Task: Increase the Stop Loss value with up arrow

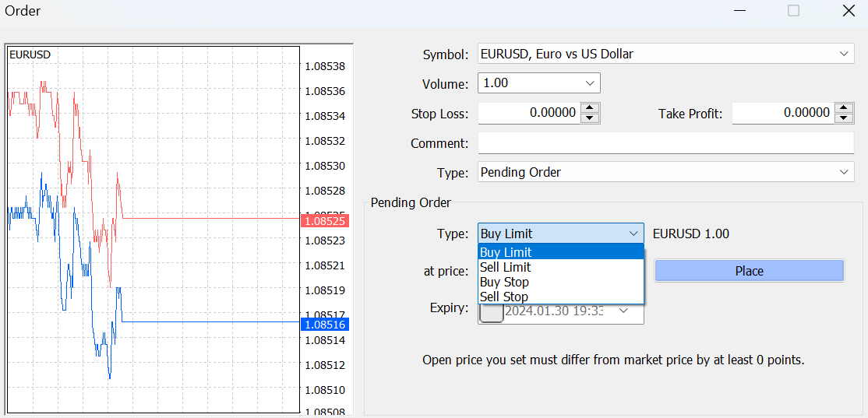Action: [590, 108]
